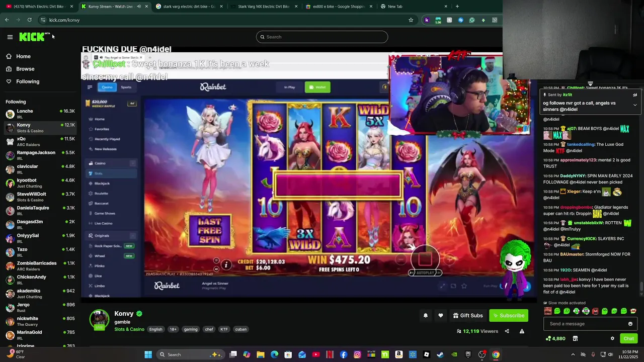Go to Home in Kick sidebar
Screen dimensions: 644x362
(23, 56)
